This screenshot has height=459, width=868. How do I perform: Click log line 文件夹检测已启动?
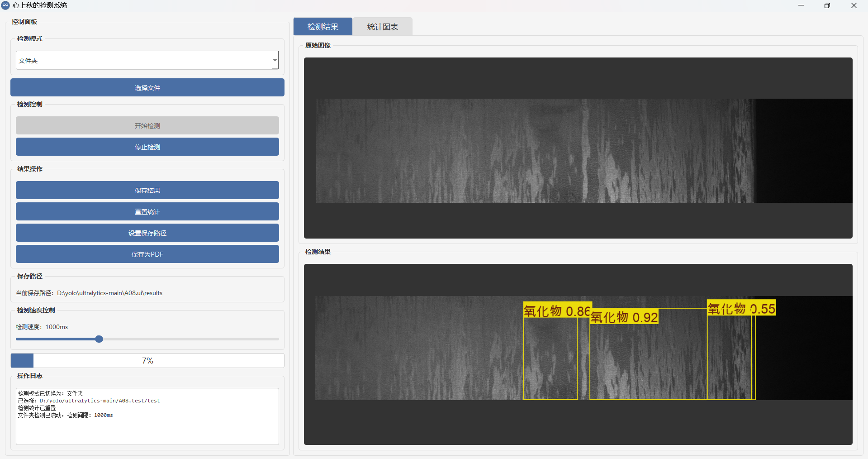pyautogui.click(x=66, y=415)
